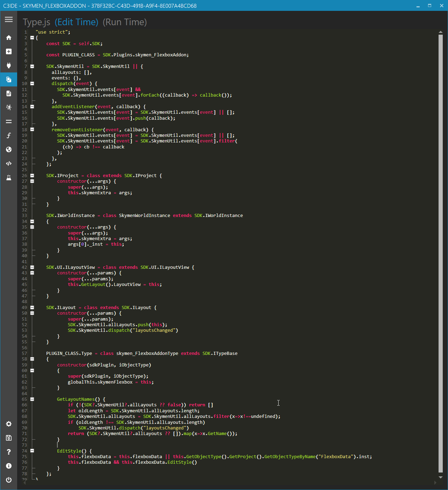Select the copy files icon in the sidebar
Image resolution: width=448 pixels, height=490 pixels.
(x=9, y=79)
